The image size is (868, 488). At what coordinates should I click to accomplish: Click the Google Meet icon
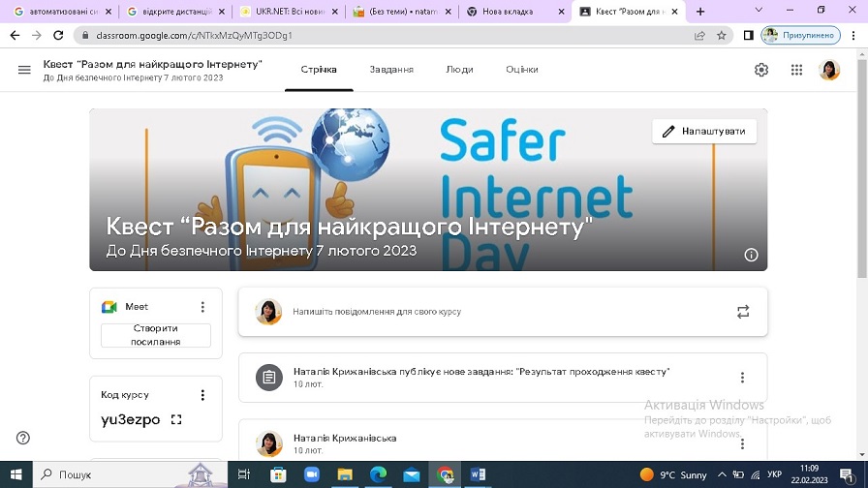click(x=109, y=307)
